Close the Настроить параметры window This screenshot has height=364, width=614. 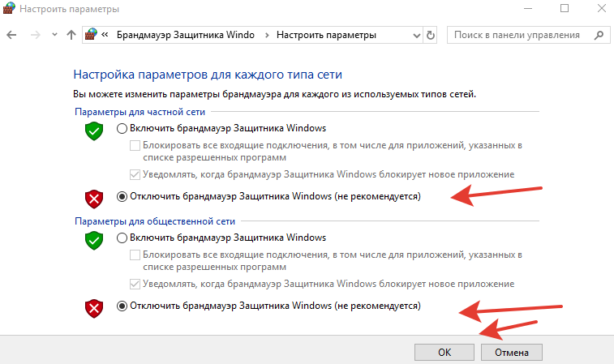point(602,8)
